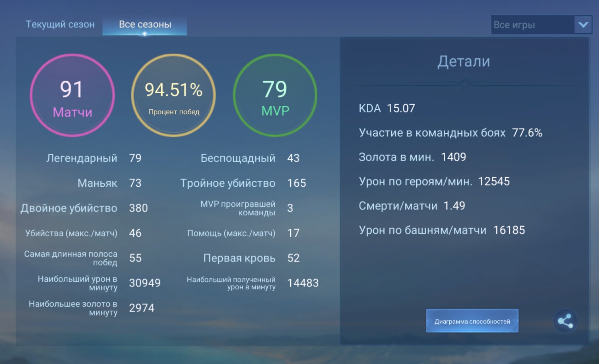Click Двойное убийство 380 stat

[x=84, y=208]
